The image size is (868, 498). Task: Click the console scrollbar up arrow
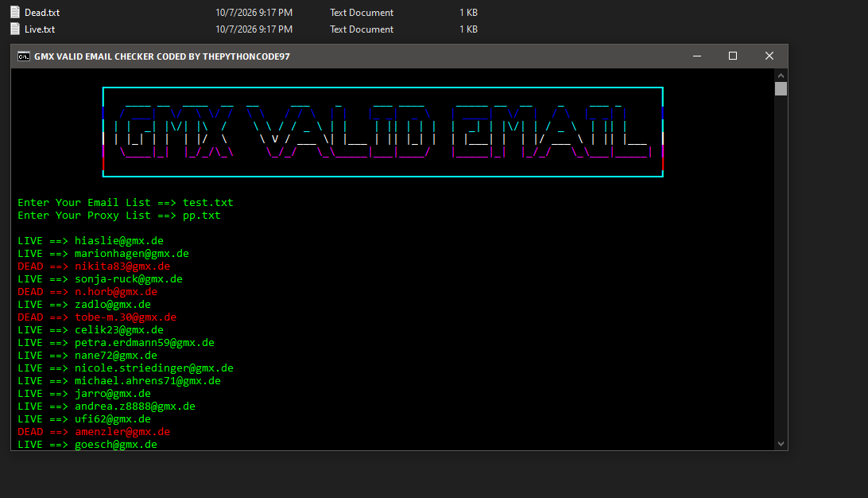(781, 76)
